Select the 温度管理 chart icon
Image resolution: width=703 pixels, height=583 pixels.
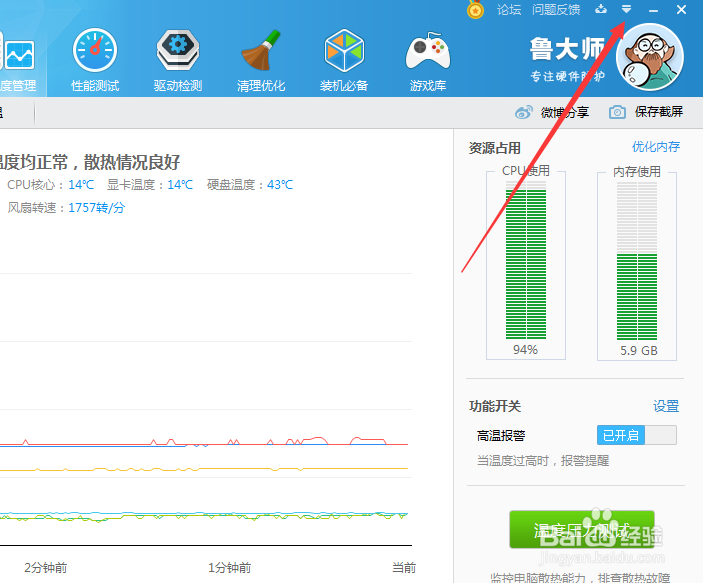click(18, 55)
